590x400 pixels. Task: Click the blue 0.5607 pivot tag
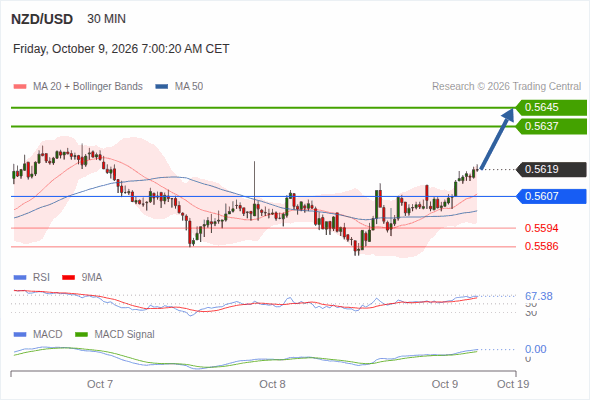pyautogui.click(x=551, y=196)
